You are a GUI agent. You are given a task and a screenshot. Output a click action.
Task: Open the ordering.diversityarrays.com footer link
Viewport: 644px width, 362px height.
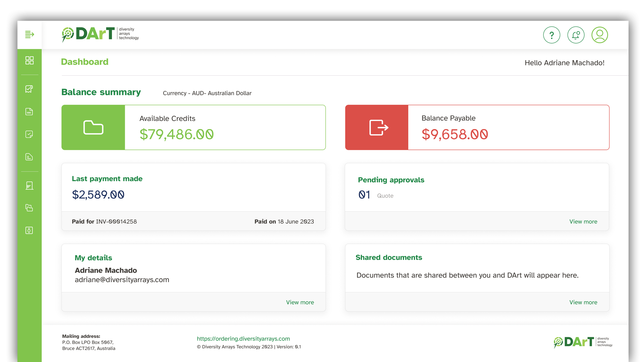[x=243, y=339]
